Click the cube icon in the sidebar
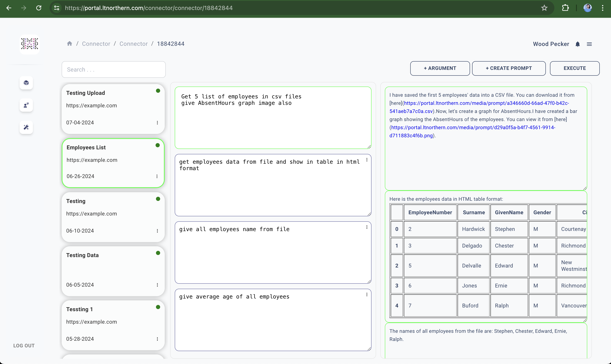611x364 pixels. click(x=26, y=83)
